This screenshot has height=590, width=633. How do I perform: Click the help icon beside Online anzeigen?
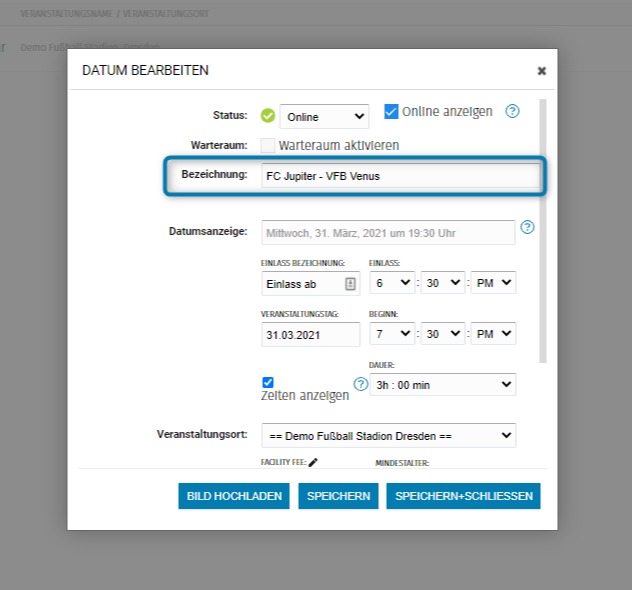click(513, 111)
